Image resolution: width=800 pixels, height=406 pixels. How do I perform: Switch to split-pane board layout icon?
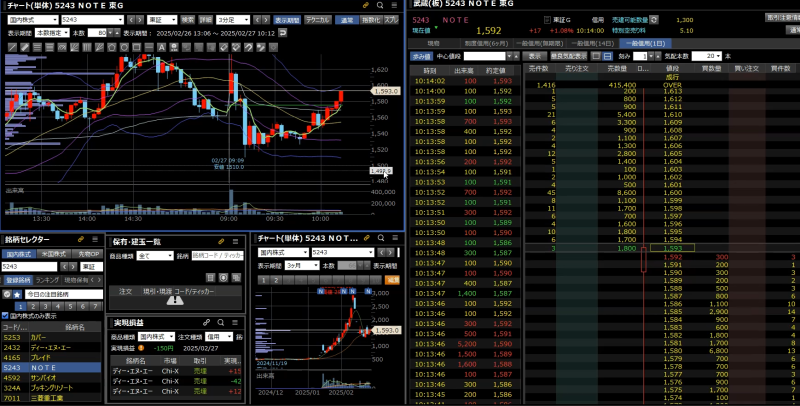[607, 56]
